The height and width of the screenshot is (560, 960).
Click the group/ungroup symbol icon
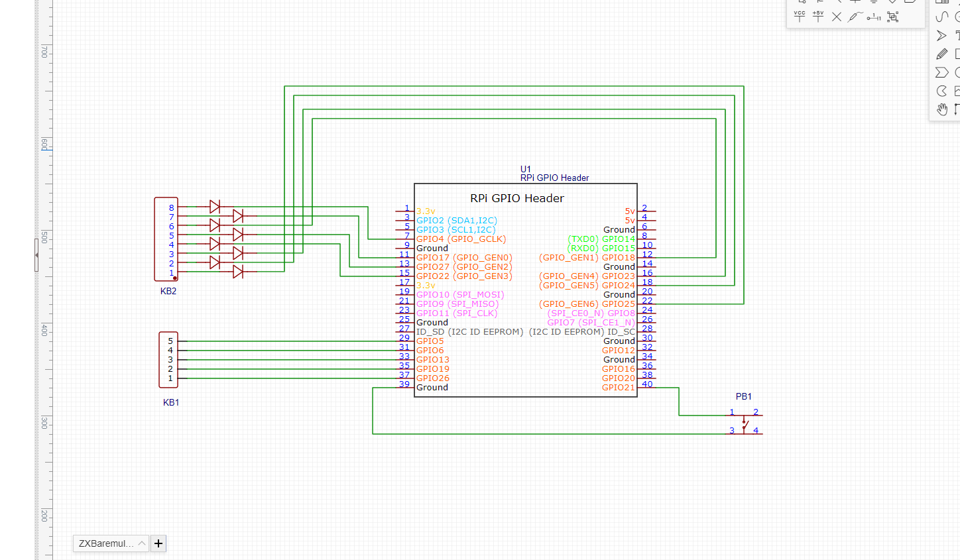pos(892,16)
